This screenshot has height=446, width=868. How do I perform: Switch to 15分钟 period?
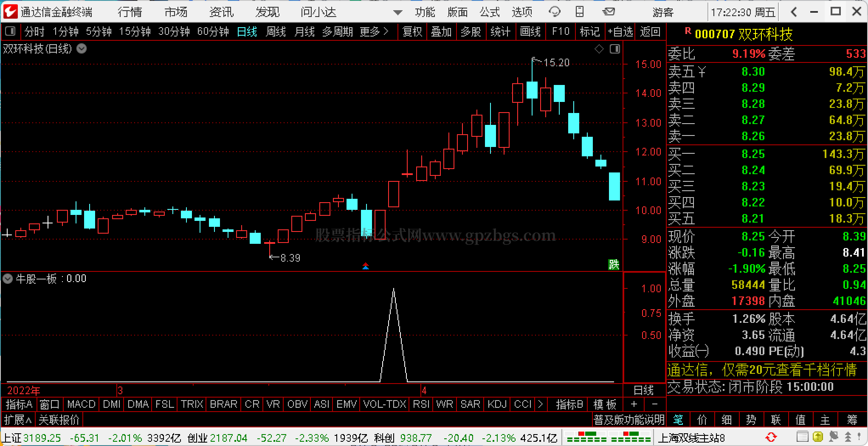tap(135, 31)
